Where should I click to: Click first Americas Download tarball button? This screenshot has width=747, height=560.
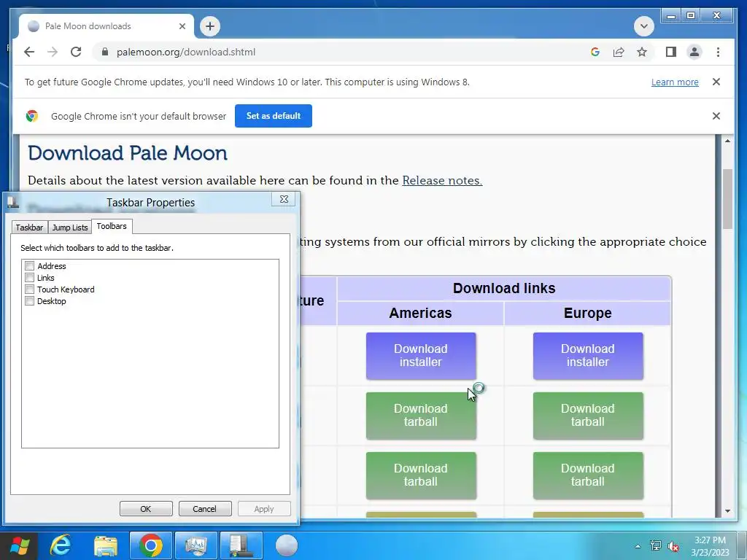(x=421, y=416)
